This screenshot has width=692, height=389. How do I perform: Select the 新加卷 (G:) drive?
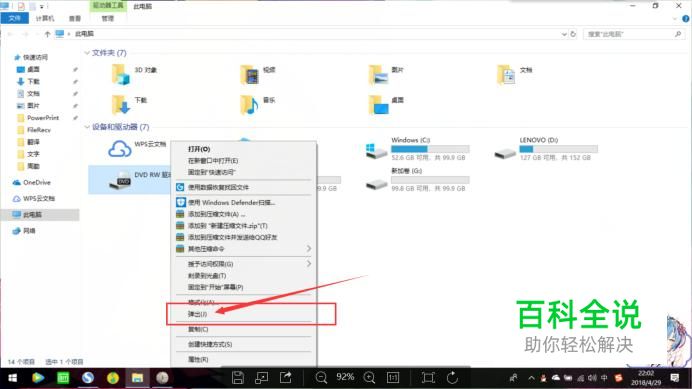pos(417,180)
